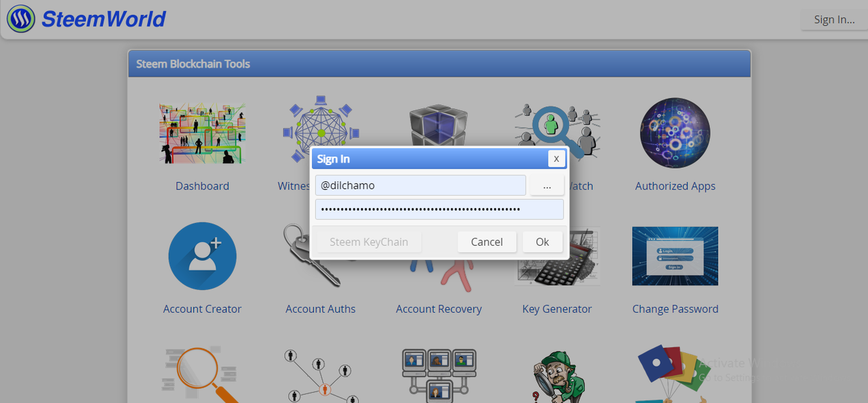Open the Change Password link
Image resolution: width=868 pixels, height=403 pixels.
(675, 309)
